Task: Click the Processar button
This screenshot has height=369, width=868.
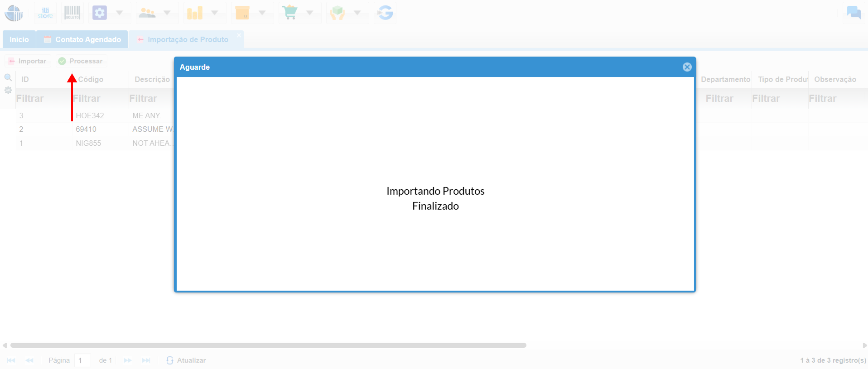Action: click(x=81, y=61)
